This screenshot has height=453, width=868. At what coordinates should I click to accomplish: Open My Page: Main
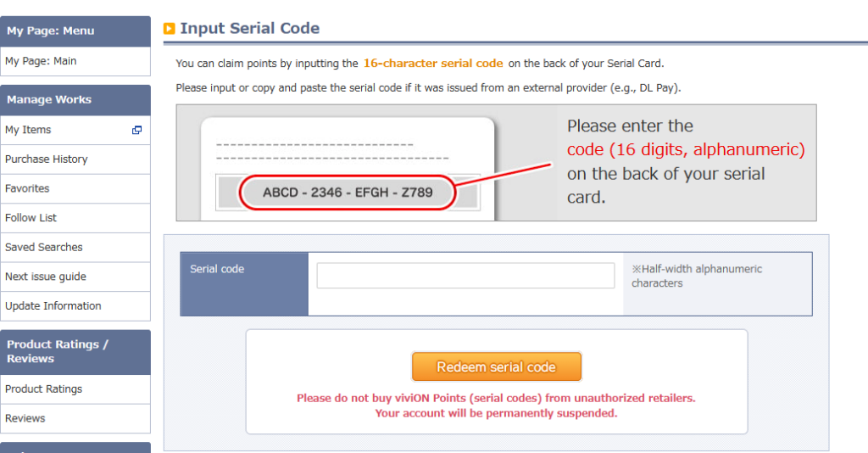[x=41, y=61]
